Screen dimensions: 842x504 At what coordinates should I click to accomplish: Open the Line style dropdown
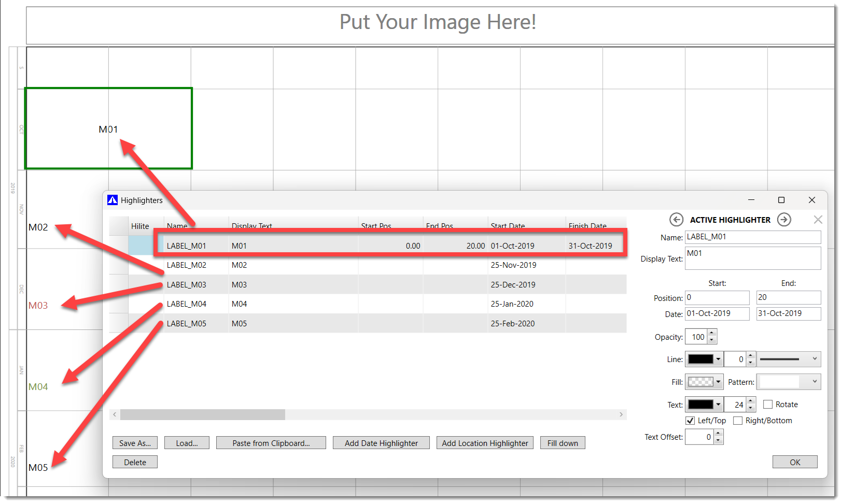pyautogui.click(x=789, y=359)
